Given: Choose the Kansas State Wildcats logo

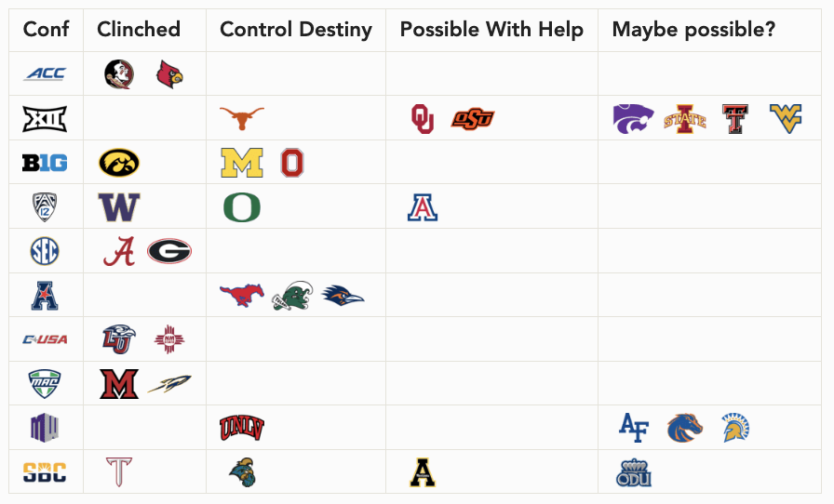Looking at the screenshot, I should (x=634, y=118).
